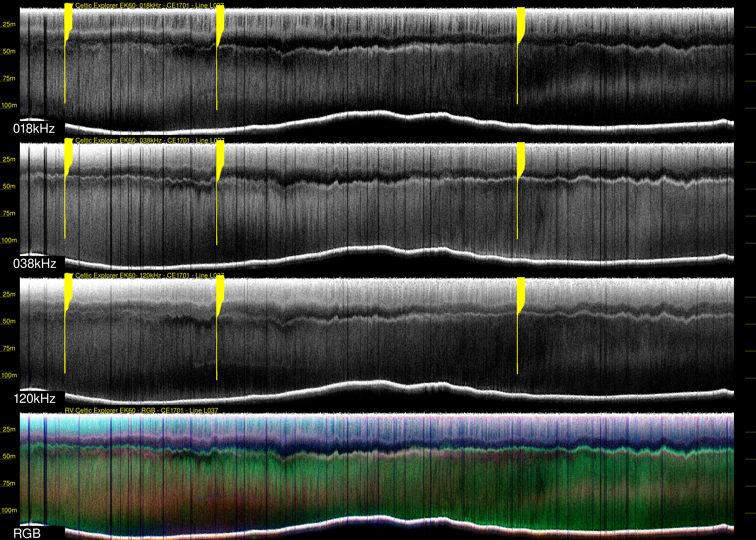
Task: Click the 018kHz panel label
Action: 34,129
